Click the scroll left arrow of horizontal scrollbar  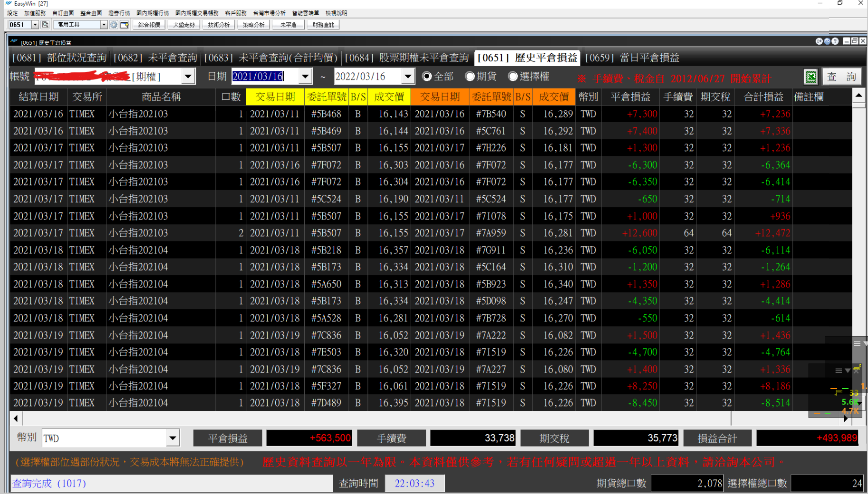tap(16, 419)
